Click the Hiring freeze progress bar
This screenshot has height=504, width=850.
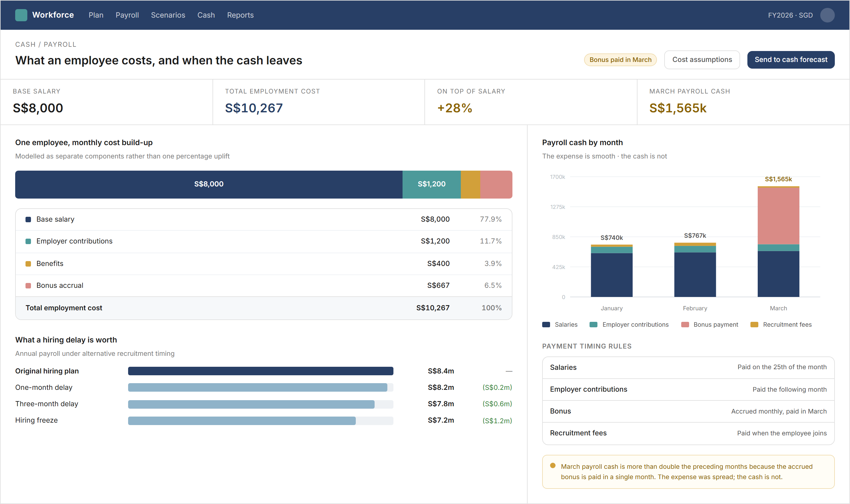[260, 421]
